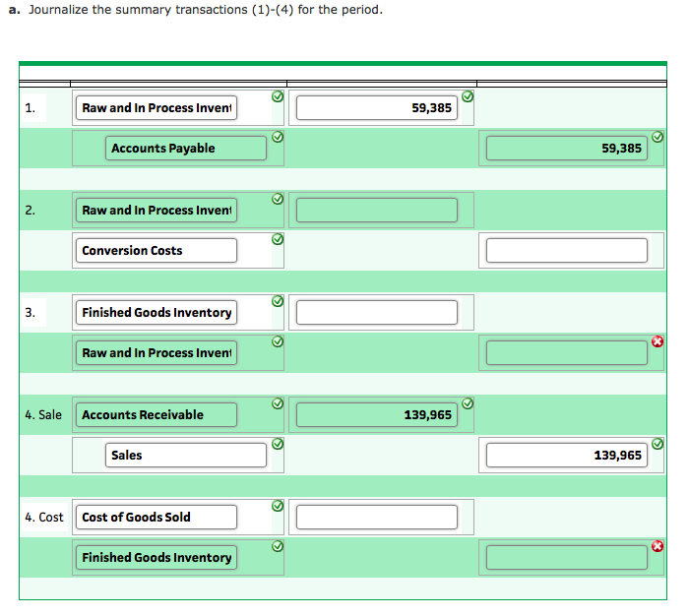Click entry 3's Finished Goods Inventory debit amount field
The width and height of the screenshot is (689, 616).
[377, 313]
